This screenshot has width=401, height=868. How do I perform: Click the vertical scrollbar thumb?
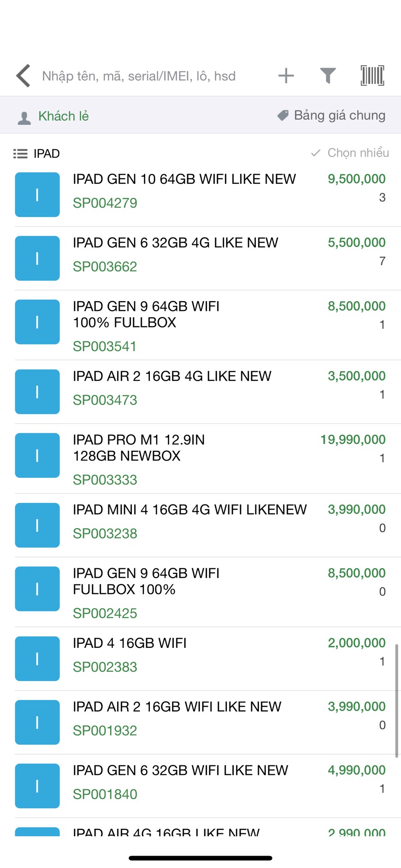point(396,700)
